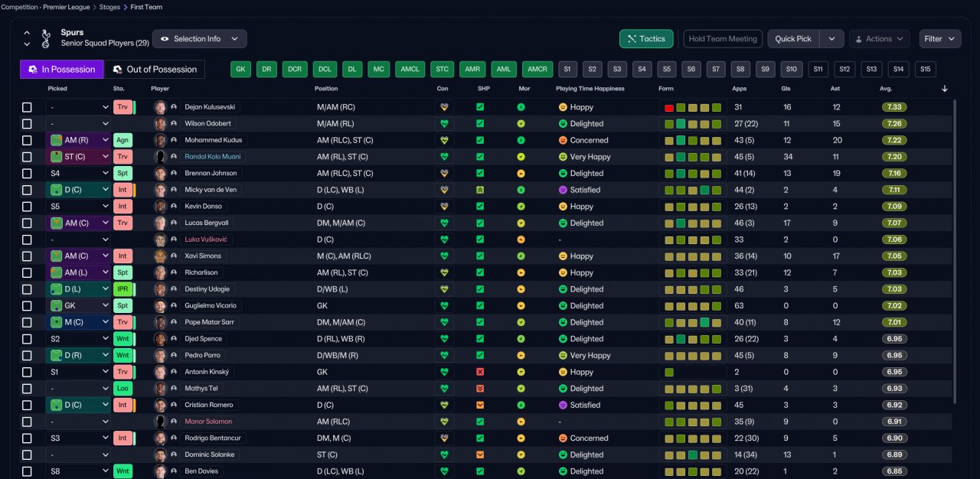The image size is (980, 479).
Task: Click Dejan Kulusevski's condition heart icon
Action: [443, 107]
